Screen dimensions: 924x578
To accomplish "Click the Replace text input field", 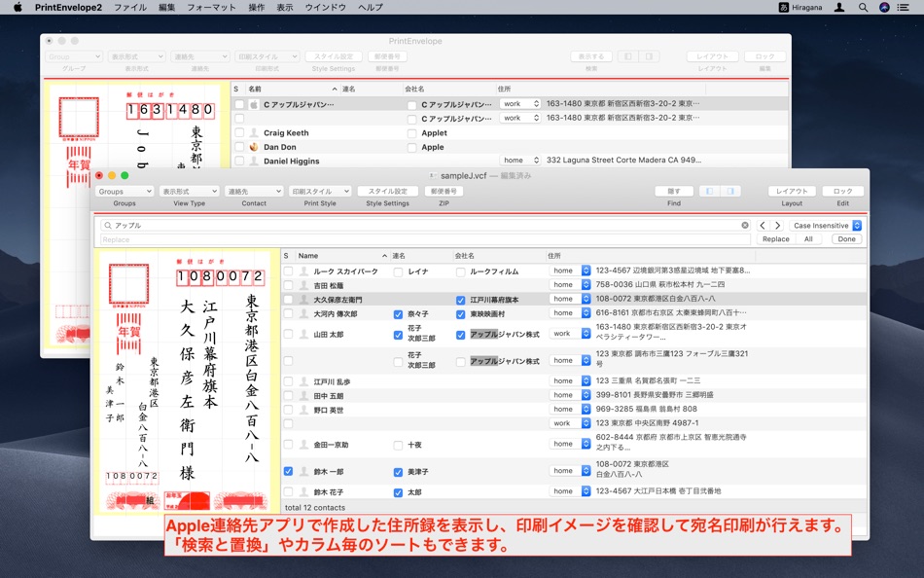I will (424, 239).
